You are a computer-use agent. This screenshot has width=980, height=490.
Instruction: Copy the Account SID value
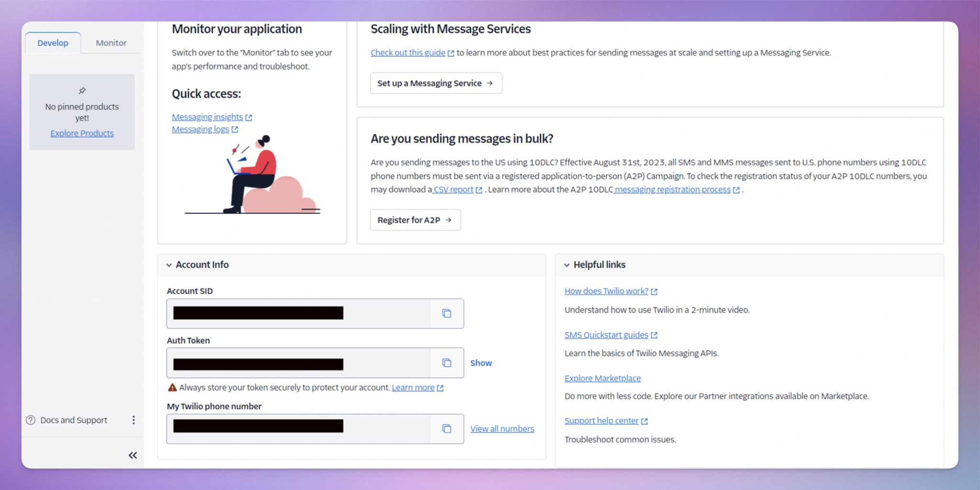click(446, 313)
